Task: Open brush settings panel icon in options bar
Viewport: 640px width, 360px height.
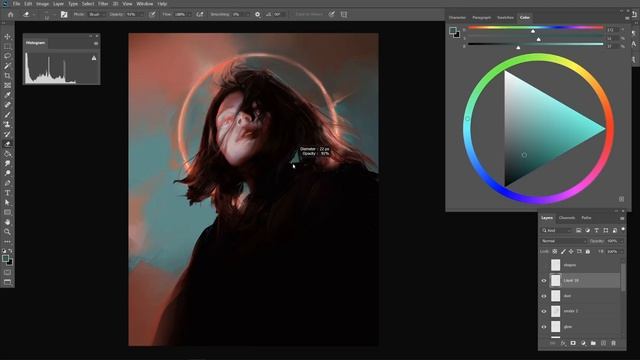Action: (64, 14)
